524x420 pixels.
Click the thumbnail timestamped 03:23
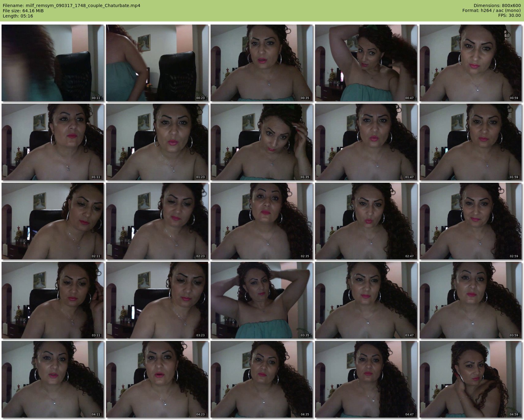click(157, 300)
